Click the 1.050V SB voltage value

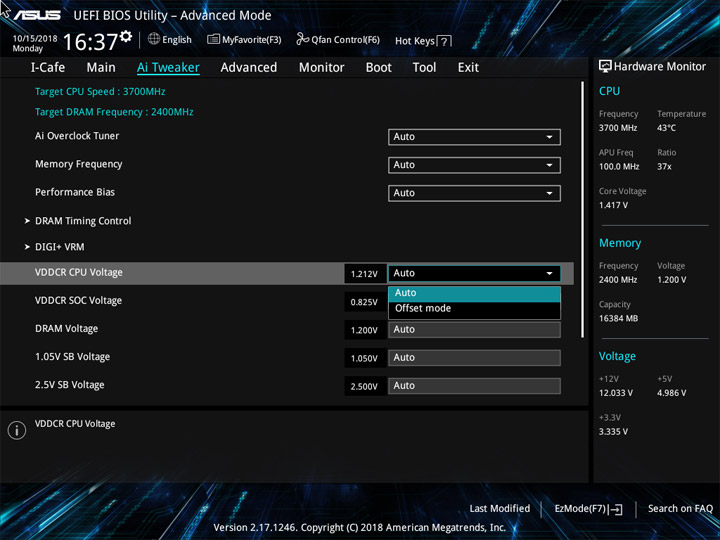tap(365, 358)
